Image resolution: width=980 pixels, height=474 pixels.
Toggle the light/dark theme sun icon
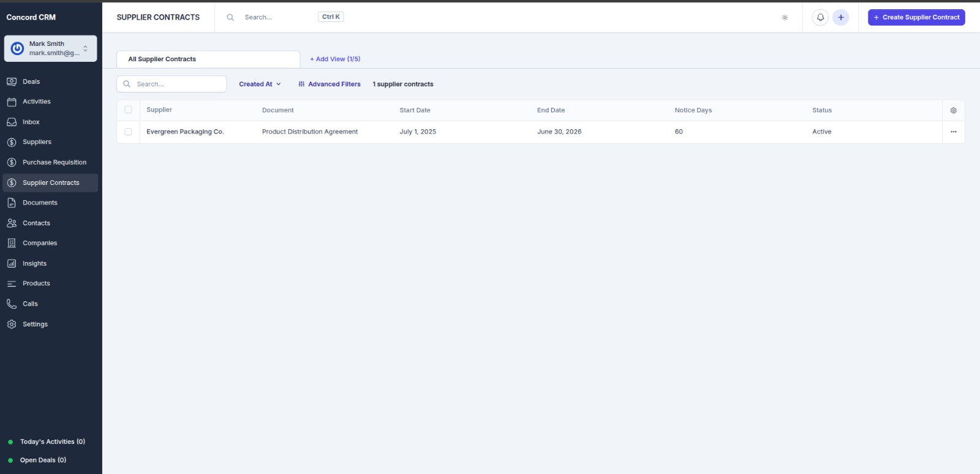pyautogui.click(x=785, y=17)
